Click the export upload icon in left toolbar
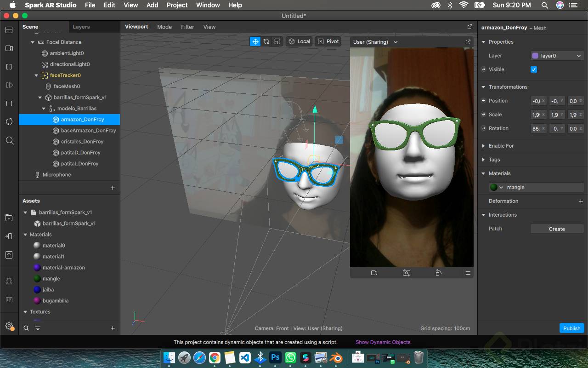 [x=9, y=254]
